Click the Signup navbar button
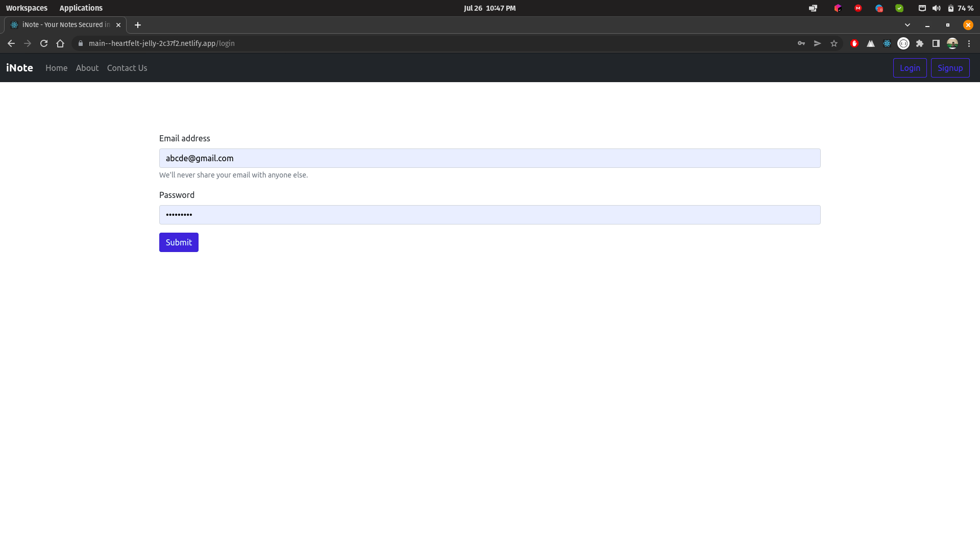Screen dimensions: 980x551 [950, 68]
